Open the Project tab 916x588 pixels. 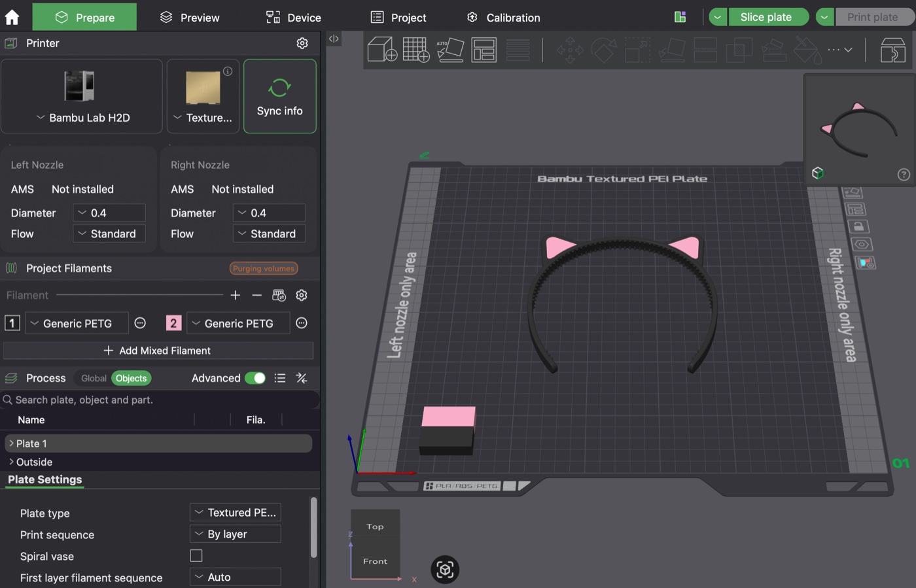[x=398, y=18]
